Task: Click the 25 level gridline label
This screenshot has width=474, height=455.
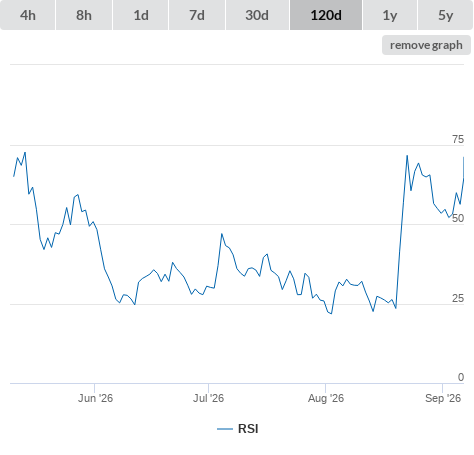Action: click(458, 298)
